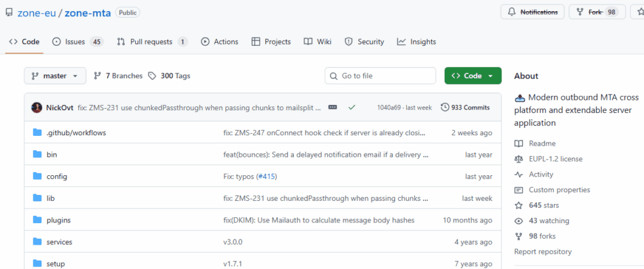Open the Notifications button
The image size is (644, 269).
click(x=533, y=12)
